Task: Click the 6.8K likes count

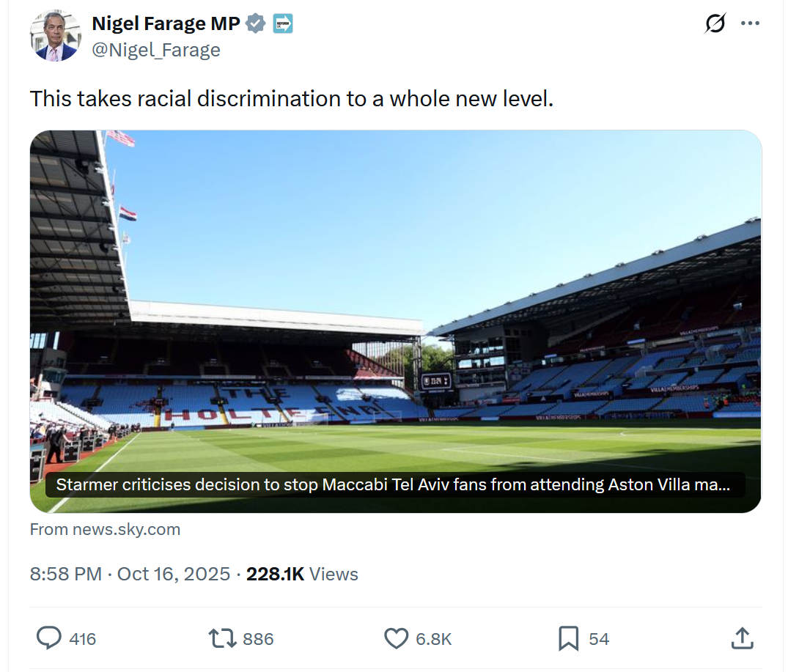Action: coord(433,639)
